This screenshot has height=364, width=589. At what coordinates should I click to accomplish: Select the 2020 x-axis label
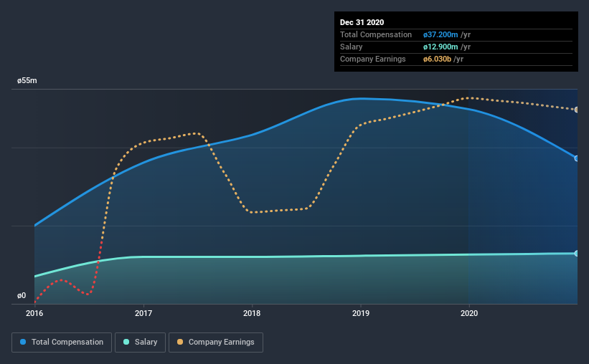pyautogui.click(x=469, y=313)
